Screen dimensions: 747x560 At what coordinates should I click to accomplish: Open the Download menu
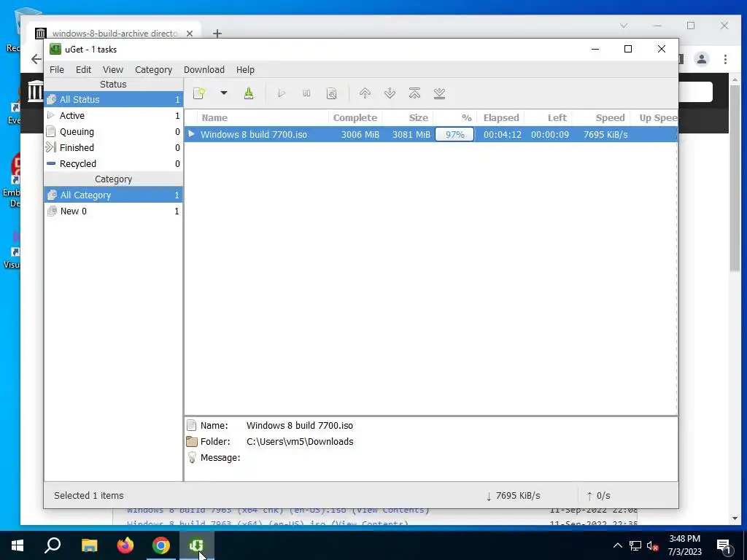tap(204, 69)
